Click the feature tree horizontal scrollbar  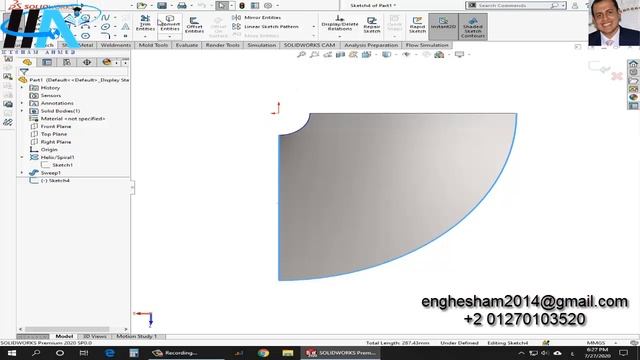click(67, 329)
